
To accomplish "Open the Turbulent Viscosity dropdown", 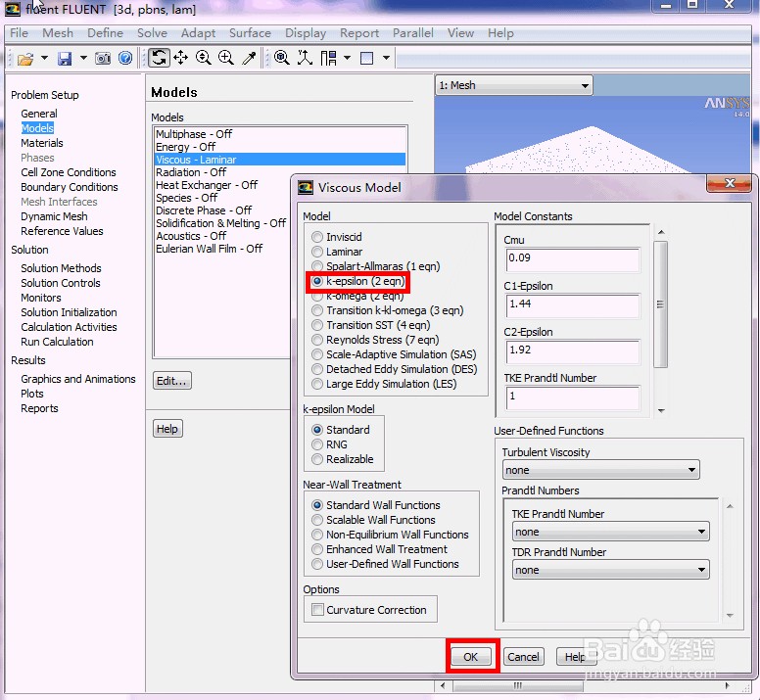I will coord(600,470).
